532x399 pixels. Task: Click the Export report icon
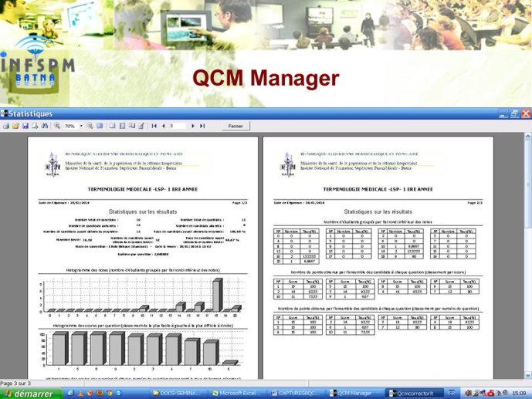(35, 126)
